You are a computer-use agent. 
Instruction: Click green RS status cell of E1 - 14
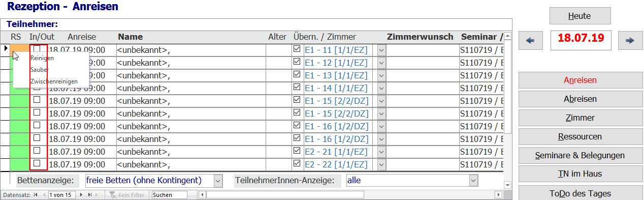20,88
